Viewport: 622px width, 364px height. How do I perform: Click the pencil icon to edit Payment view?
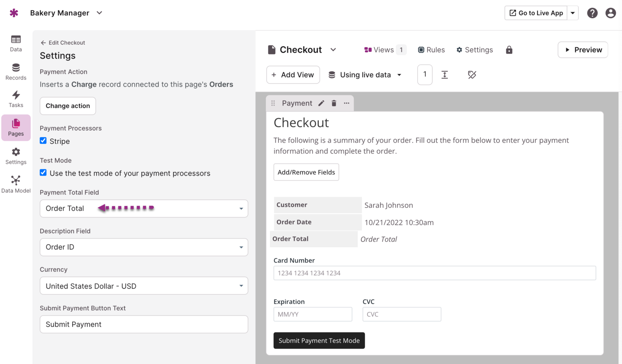click(x=321, y=103)
